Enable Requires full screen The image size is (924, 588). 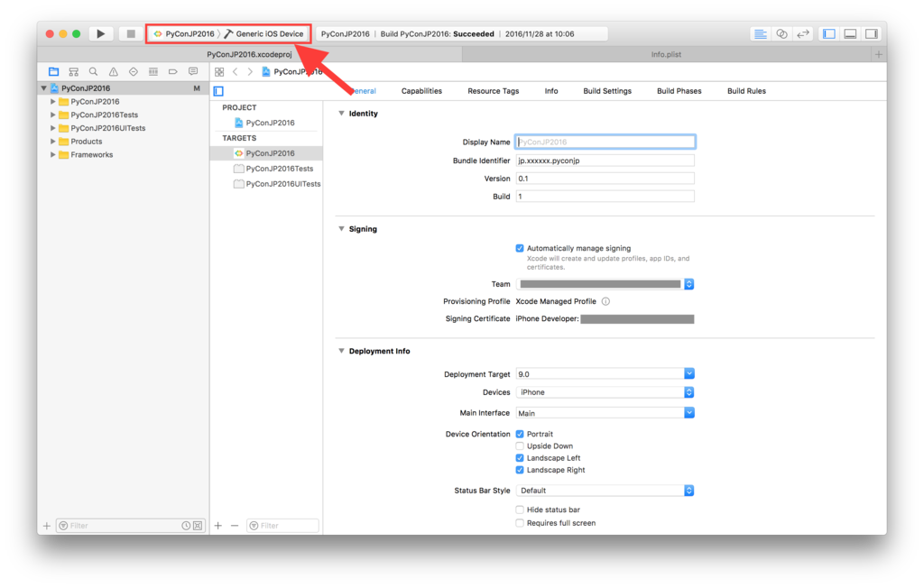click(520, 523)
